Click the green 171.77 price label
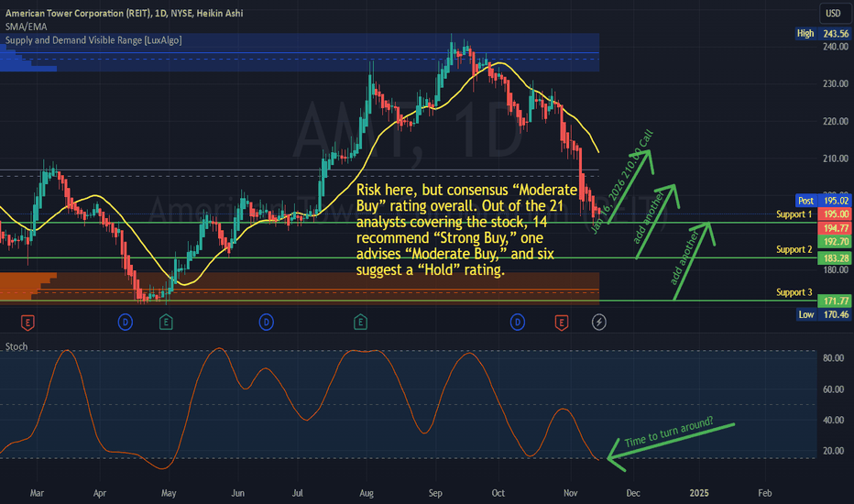 (x=835, y=301)
